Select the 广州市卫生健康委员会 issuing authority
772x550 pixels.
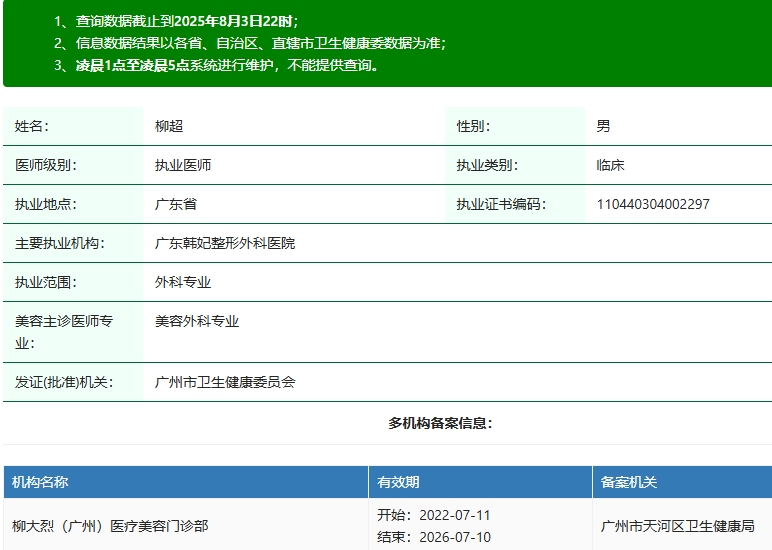click(225, 382)
